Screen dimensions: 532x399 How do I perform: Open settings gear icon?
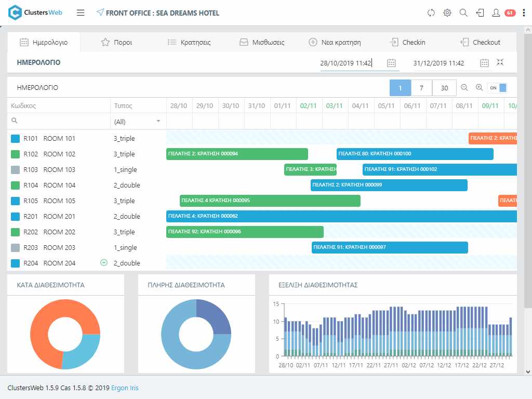pos(447,13)
